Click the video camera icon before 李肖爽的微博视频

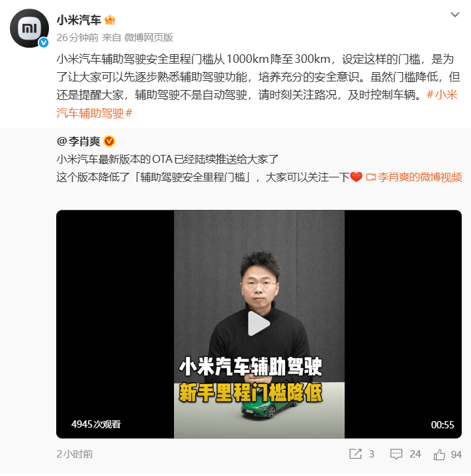coord(370,177)
